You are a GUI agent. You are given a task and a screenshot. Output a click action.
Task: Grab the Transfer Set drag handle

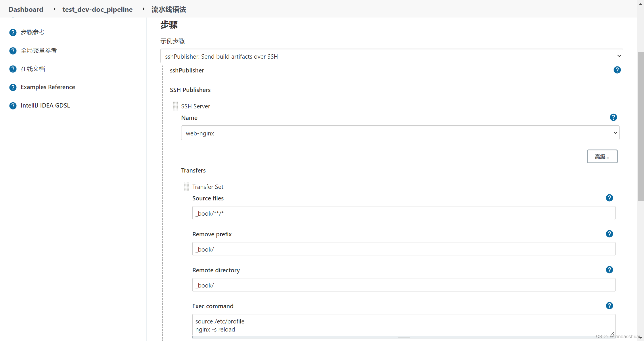[x=187, y=187]
